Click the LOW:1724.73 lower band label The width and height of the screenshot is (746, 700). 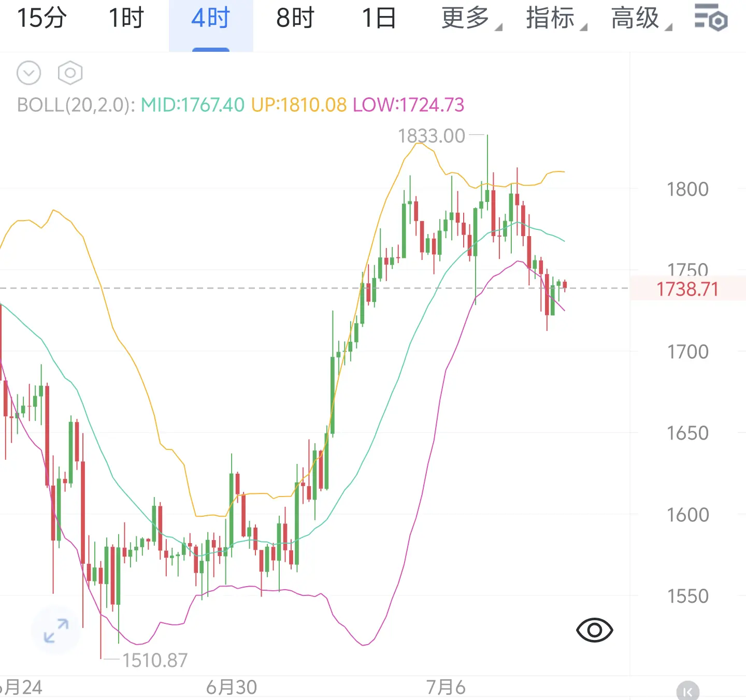[x=409, y=105]
